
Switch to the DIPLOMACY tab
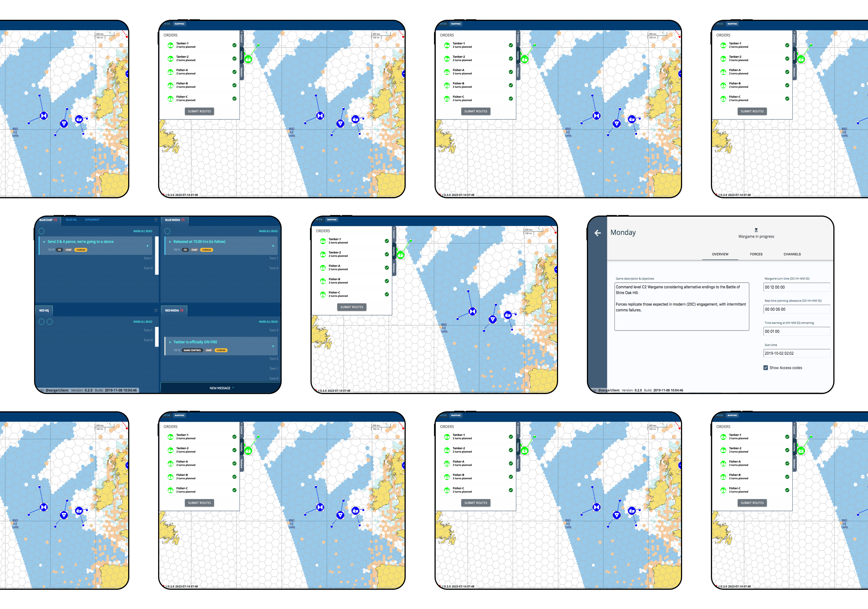pos(92,220)
